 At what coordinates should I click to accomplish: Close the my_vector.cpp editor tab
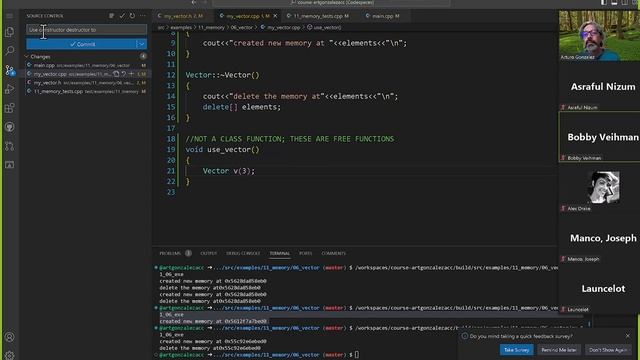click(x=275, y=16)
